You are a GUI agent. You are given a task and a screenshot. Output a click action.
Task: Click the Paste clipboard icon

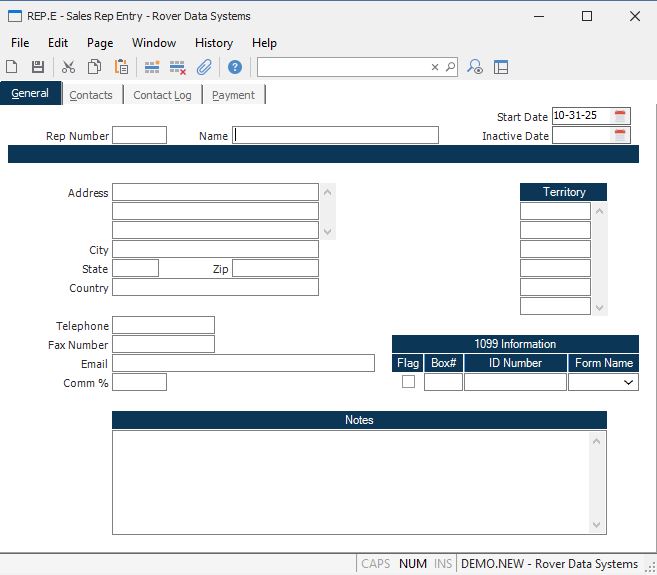[121, 67]
